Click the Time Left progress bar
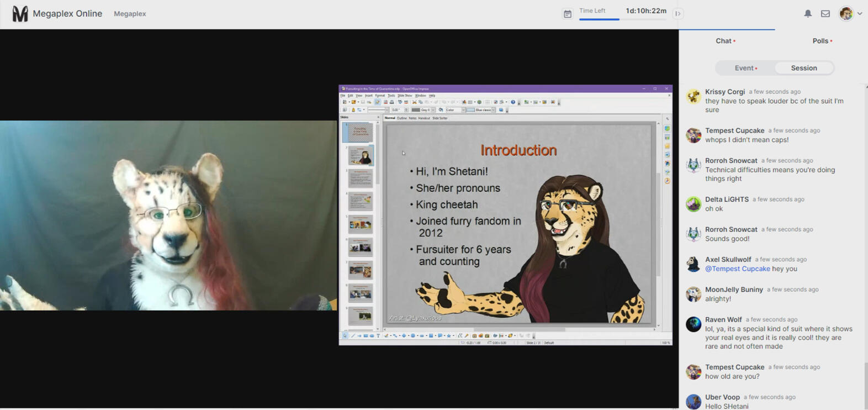The image size is (868, 410). 622,19
